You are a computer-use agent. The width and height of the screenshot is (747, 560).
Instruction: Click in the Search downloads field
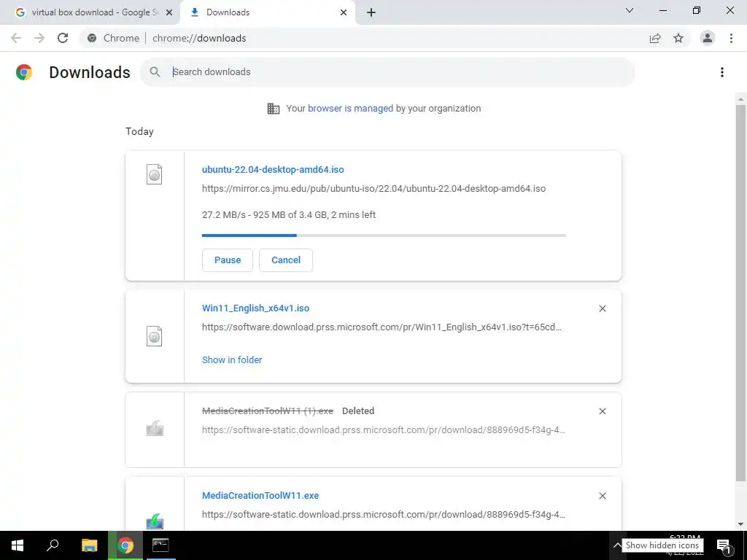(387, 72)
